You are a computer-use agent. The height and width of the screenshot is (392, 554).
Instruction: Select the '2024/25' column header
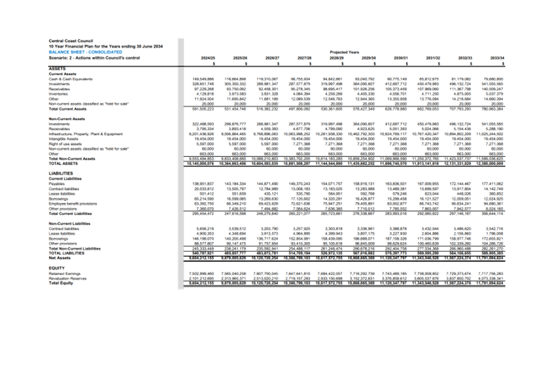(208, 58)
